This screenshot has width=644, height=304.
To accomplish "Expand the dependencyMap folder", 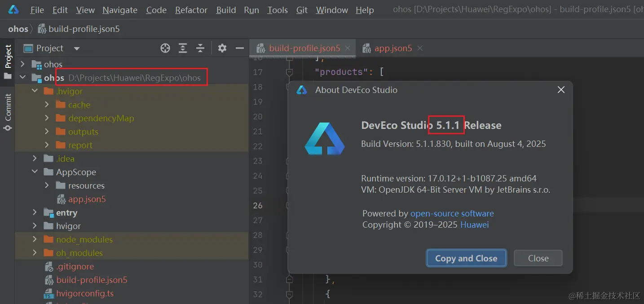I will tap(47, 118).
